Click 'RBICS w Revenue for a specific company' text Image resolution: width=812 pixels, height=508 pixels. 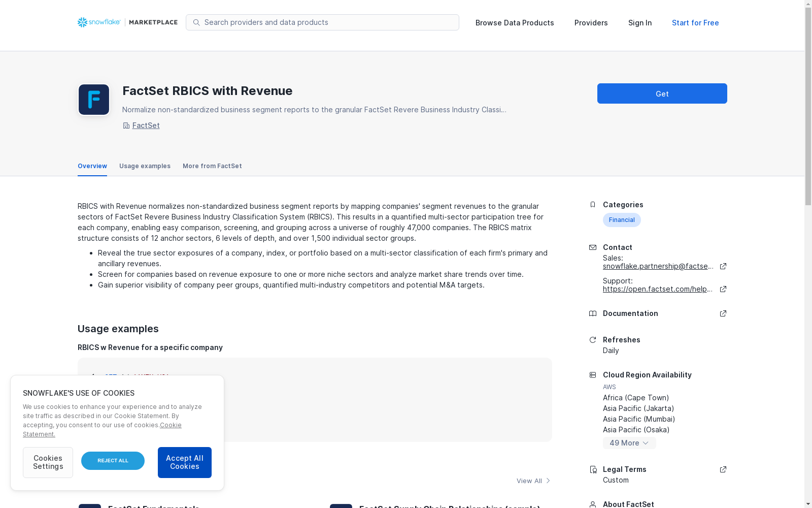pyautogui.click(x=150, y=347)
